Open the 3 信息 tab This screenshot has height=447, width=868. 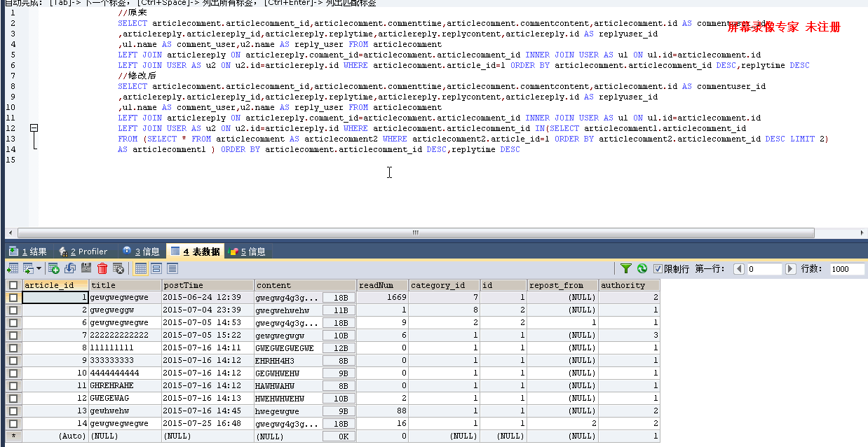[141, 252]
